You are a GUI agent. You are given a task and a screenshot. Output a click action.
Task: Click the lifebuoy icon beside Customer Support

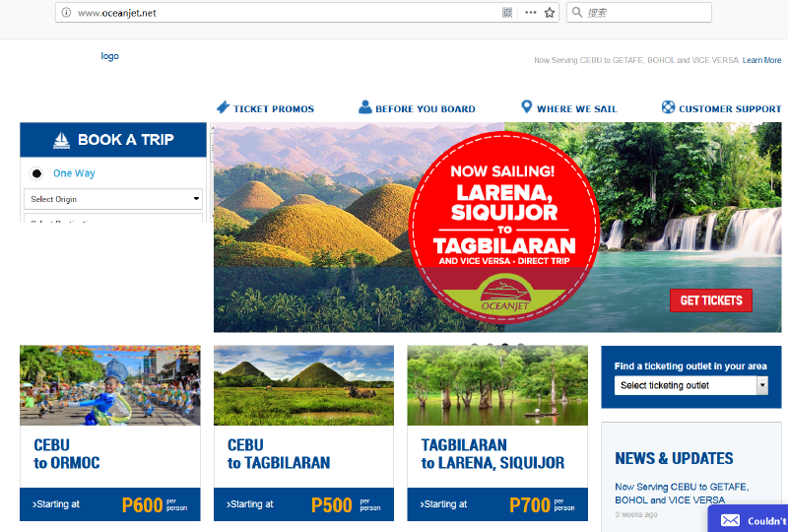(668, 107)
